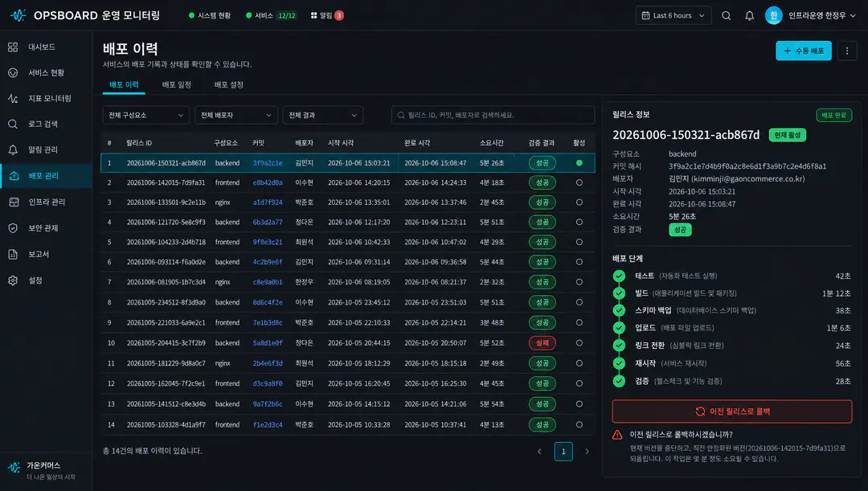This screenshot has width=868, height=491.
Task: Open the 알림 indicator with 3 badge
Action: (327, 15)
